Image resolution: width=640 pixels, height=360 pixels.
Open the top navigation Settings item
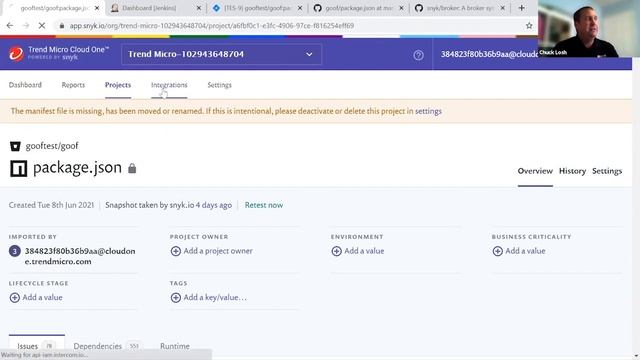[219, 85]
